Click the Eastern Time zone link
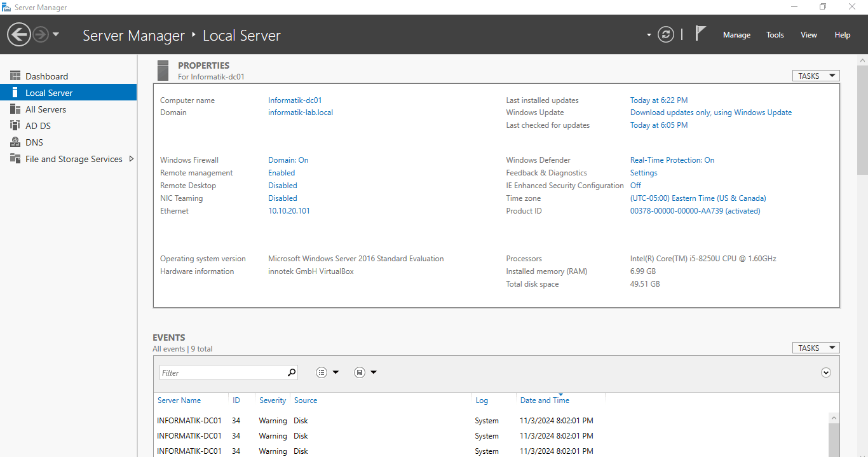The image size is (868, 457). click(698, 198)
